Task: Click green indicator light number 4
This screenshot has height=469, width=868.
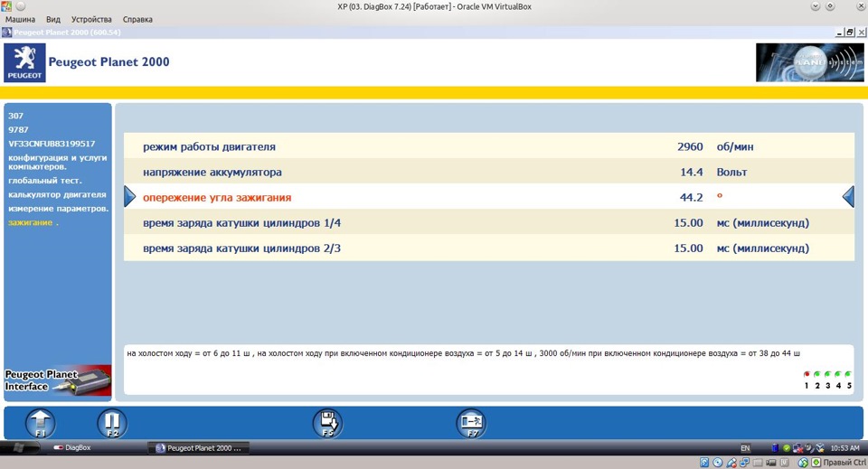Action: tap(837, 374)
